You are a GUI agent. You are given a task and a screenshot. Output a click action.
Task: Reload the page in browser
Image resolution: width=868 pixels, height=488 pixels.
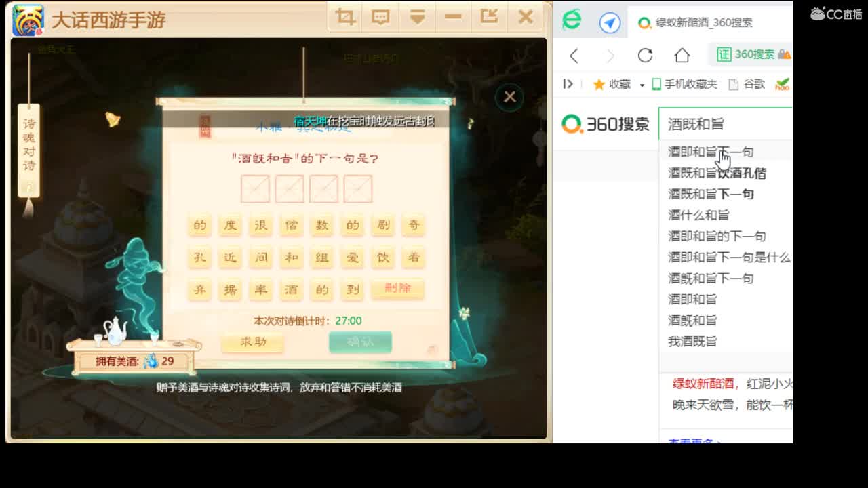pos(646,56)
